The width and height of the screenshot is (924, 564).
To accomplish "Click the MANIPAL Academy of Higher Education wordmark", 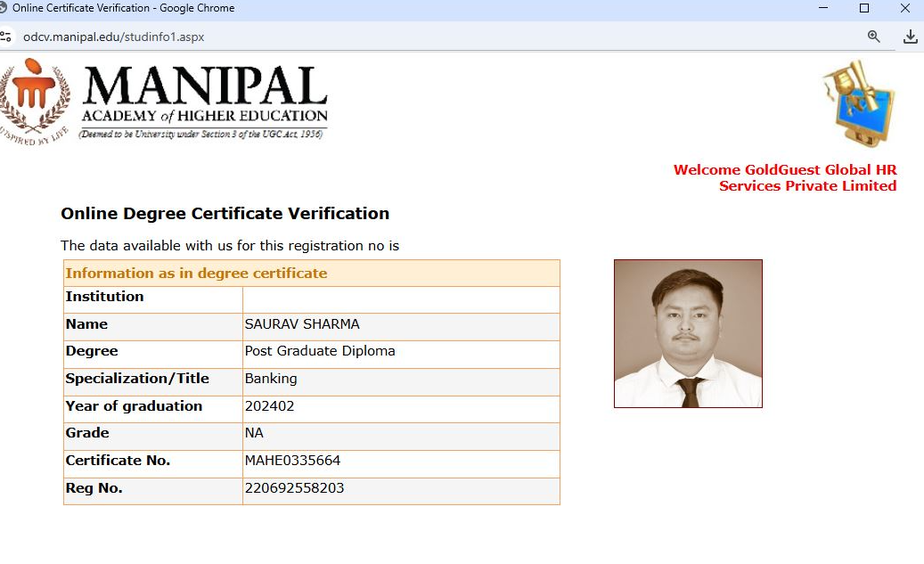I will [x=204, y=102].
